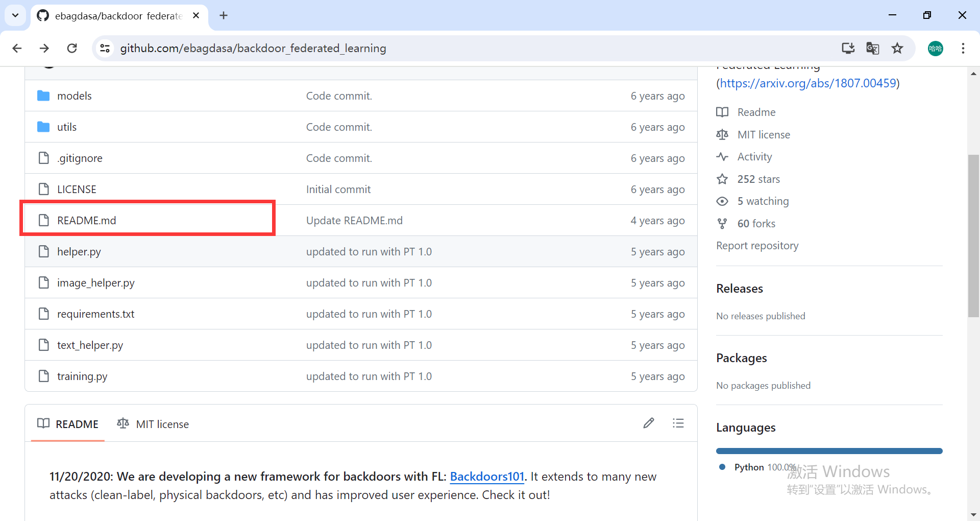Select the ebagdasa/backdoor GitHub tab
This screenshot has width=980, height=521.
119,16
